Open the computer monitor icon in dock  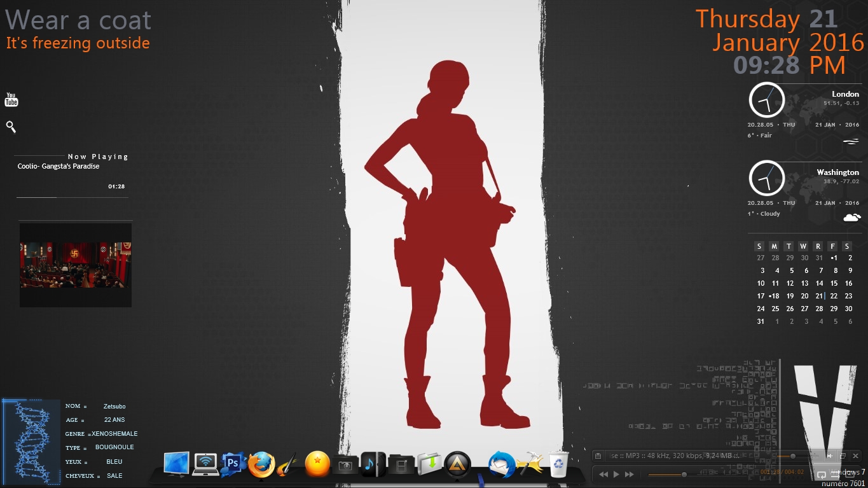click(x=177, y=464)
